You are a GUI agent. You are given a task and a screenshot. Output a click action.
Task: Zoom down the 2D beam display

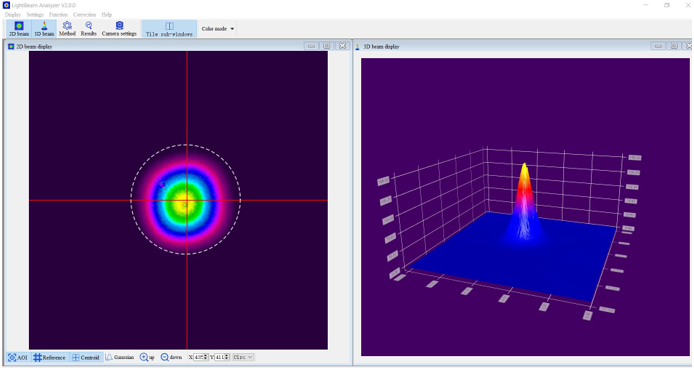[x=171, y=357]
